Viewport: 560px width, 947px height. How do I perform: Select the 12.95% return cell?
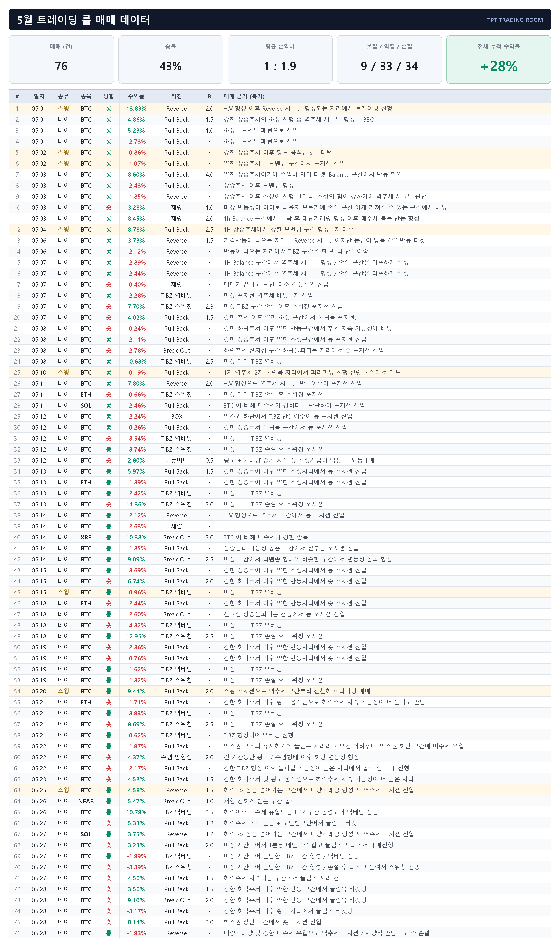point(136,636)
